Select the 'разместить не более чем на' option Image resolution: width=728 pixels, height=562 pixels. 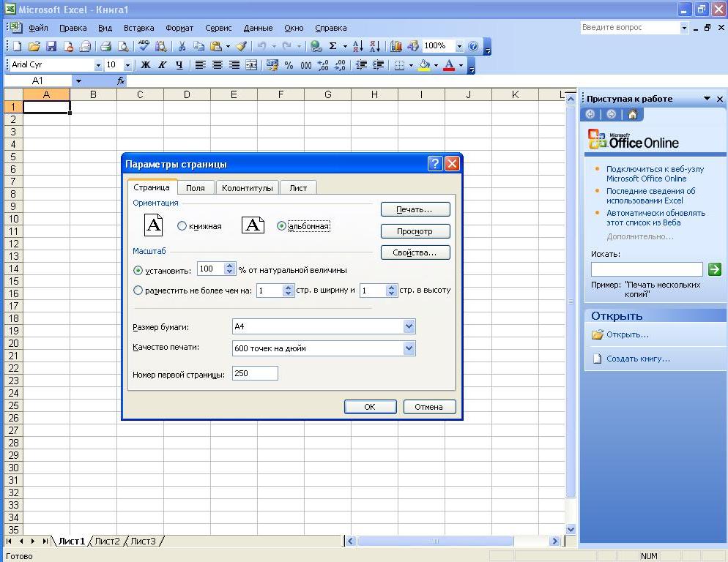pyautogui.click(x=138, y=291)
